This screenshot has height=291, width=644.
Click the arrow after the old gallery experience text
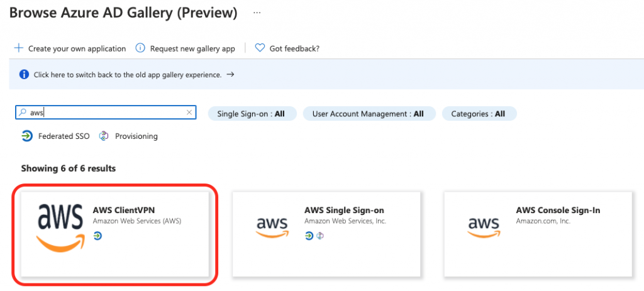[x=230, y=75]
